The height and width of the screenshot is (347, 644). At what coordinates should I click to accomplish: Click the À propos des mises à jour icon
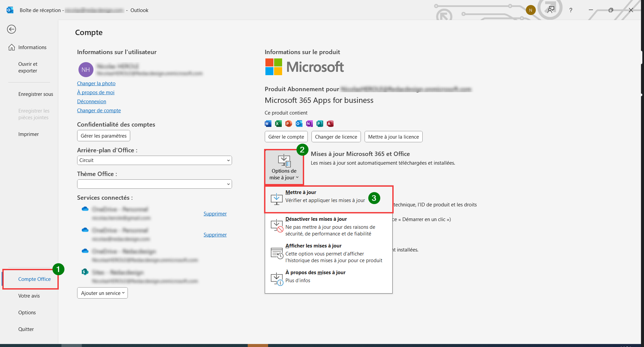pos(277,279)
